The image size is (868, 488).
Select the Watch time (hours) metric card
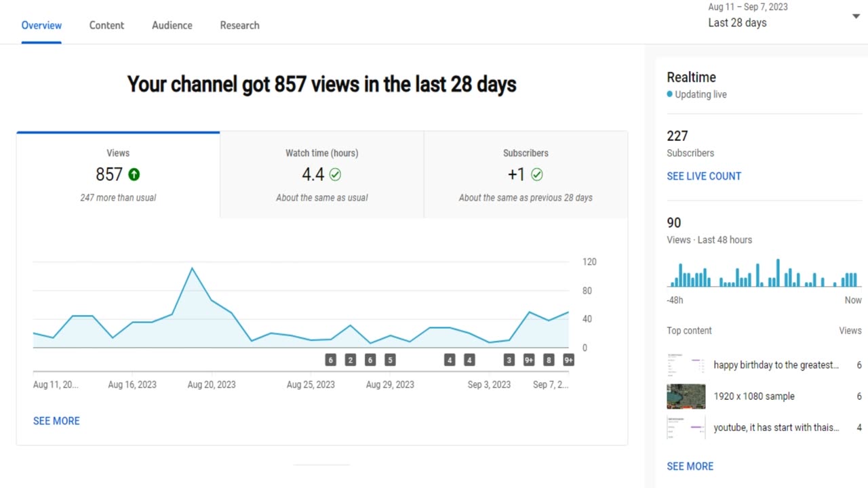coord(322,175)
